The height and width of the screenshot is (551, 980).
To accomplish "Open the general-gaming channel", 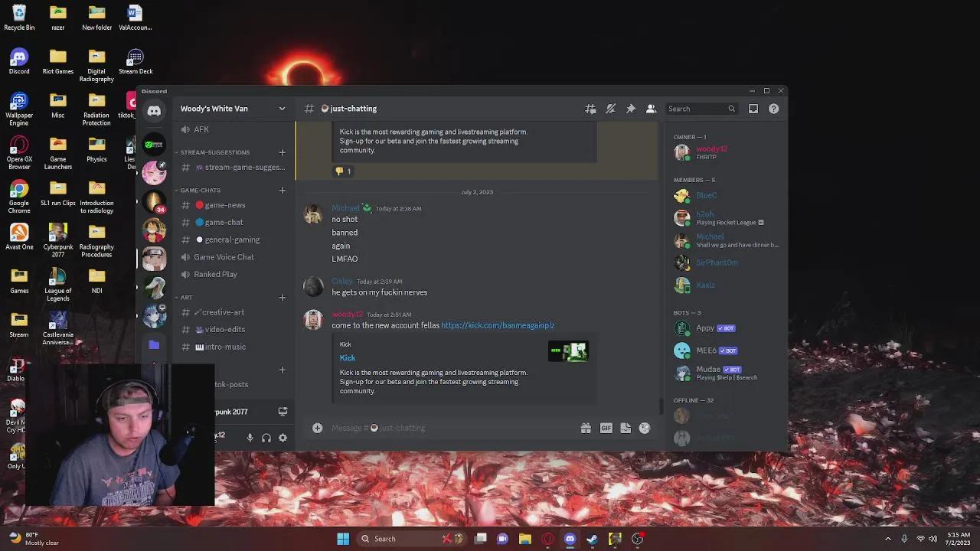I will (x=233, y=240).
